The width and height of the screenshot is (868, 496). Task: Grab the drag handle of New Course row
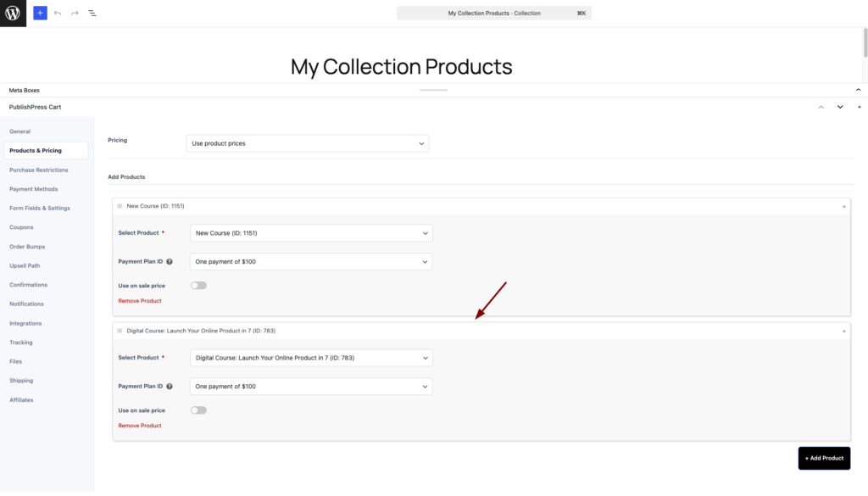pos(120,206)
